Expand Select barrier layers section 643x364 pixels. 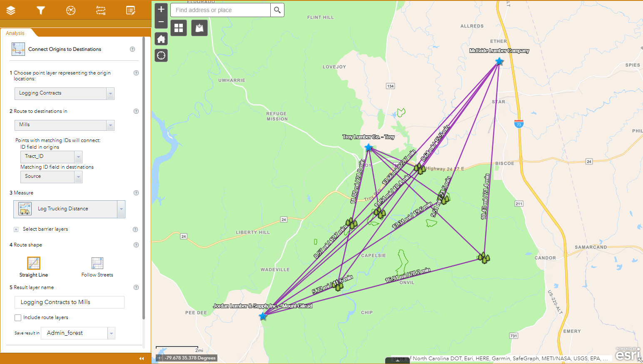(x=16, y=229)
